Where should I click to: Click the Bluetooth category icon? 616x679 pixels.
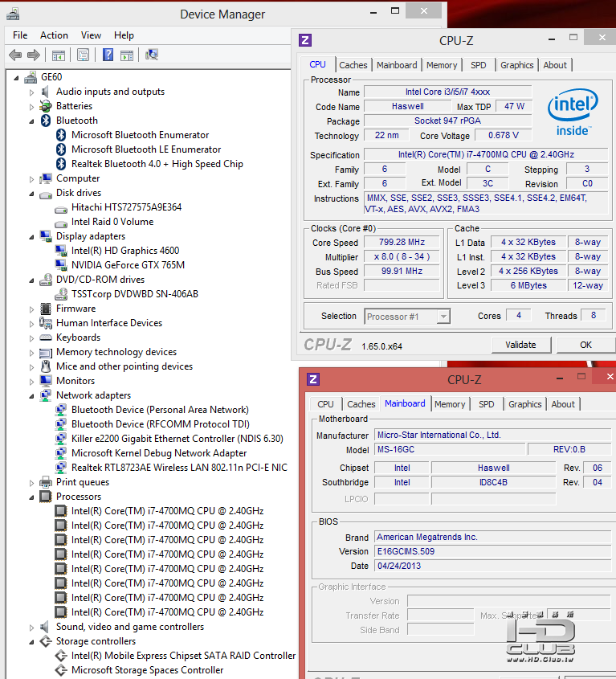(x=46, y=121)
